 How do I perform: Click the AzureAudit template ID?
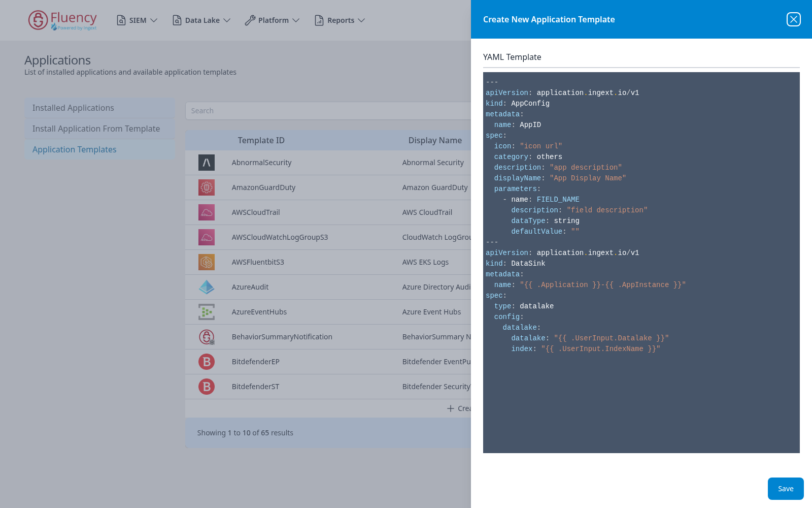250,287
